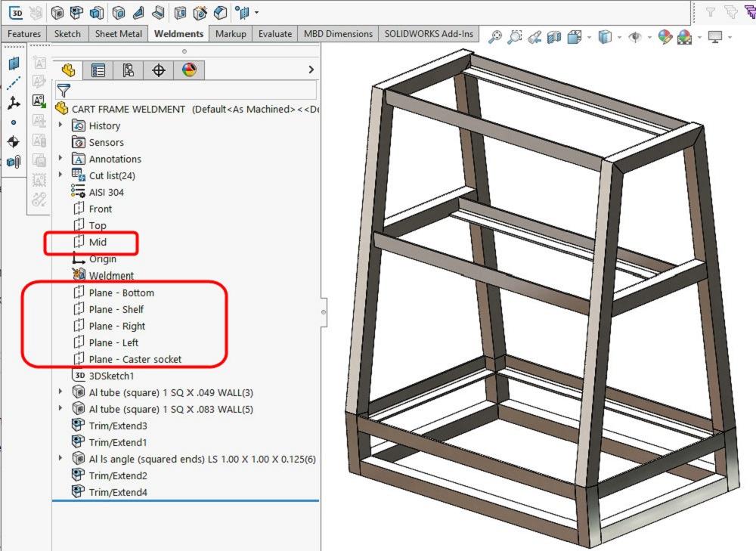
Task: Open the Evaluate ribbon tab
Action: pos(274,34)
